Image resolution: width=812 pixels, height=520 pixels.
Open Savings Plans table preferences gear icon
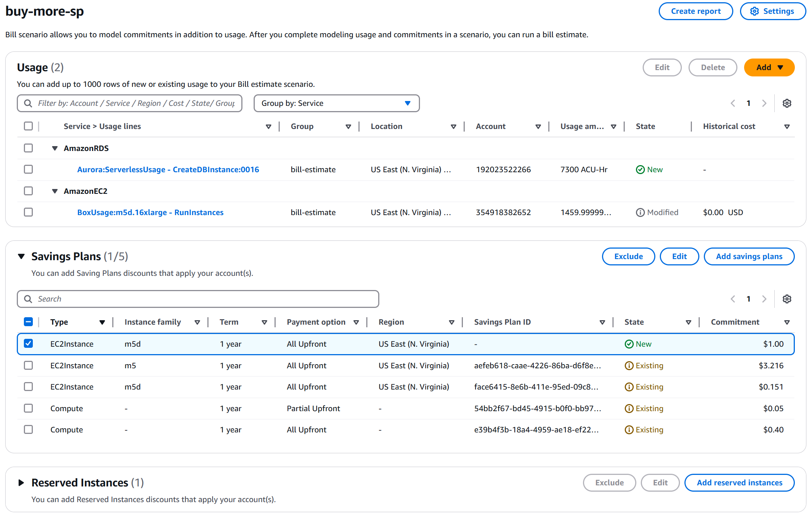787,299
